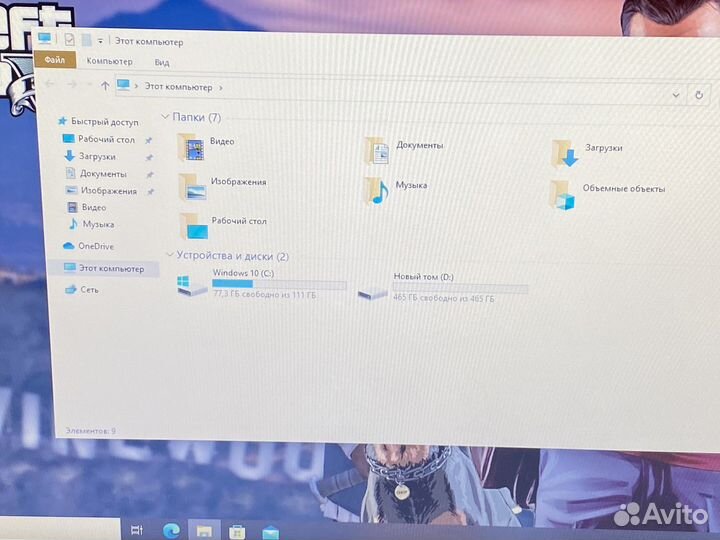This screenshot has height=540, width=720.
Task: Open Task View on the taskbar
Action: [x=137, y=530]
